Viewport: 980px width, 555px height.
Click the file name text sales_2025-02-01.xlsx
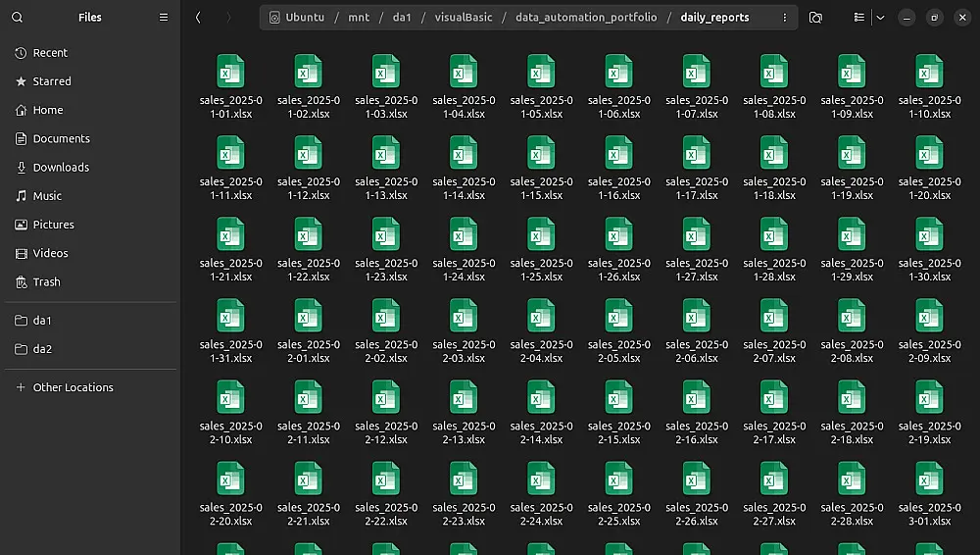pos(308,351)
